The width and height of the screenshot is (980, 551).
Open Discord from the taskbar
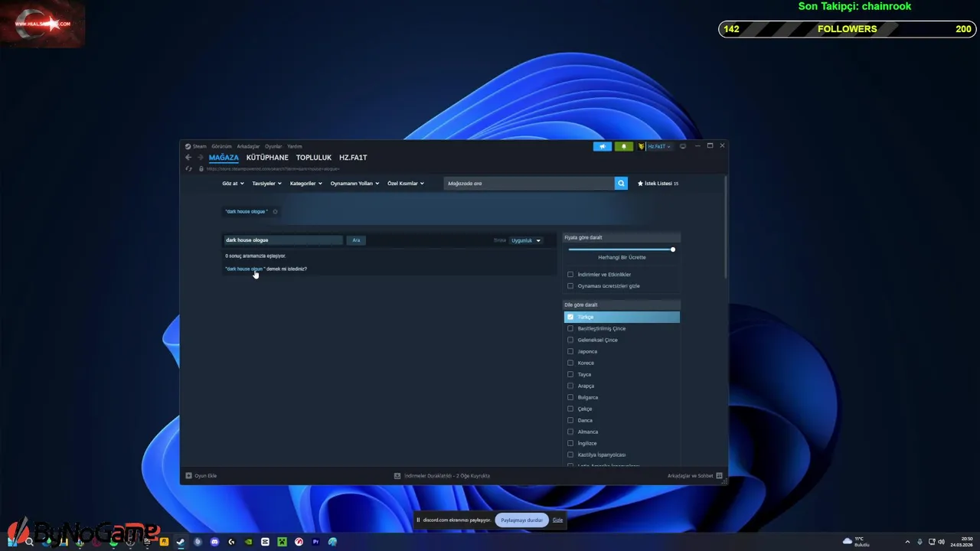[214, 542]
